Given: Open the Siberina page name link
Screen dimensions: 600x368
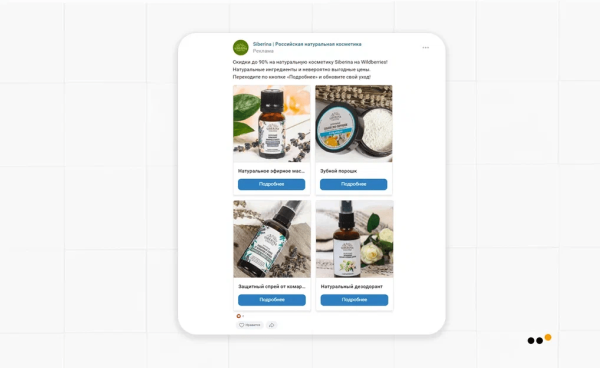Looking at the screenshot, I should coord(307,44).
